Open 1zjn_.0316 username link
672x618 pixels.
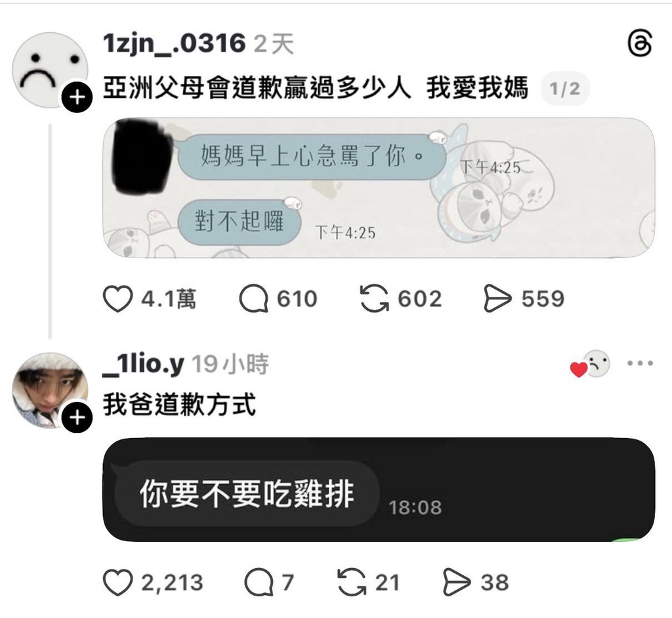pos(174,44)
